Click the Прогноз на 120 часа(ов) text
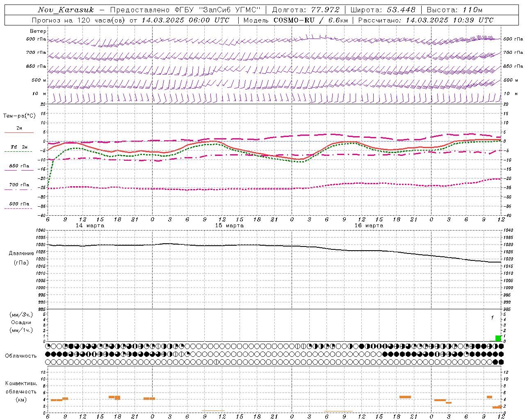This screenshot has width=525, height=420. (79, 20)
